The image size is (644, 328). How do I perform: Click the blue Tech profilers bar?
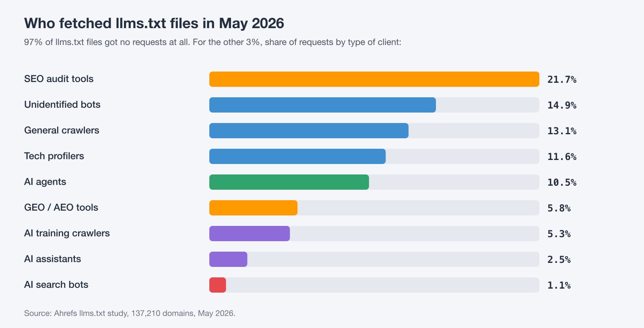tap(297, 156)
